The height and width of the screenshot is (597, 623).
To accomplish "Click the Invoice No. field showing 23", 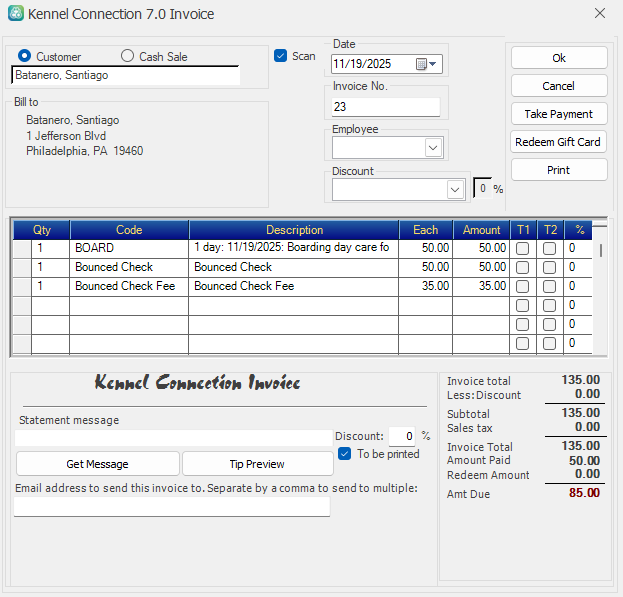I will tap(386, 106).
